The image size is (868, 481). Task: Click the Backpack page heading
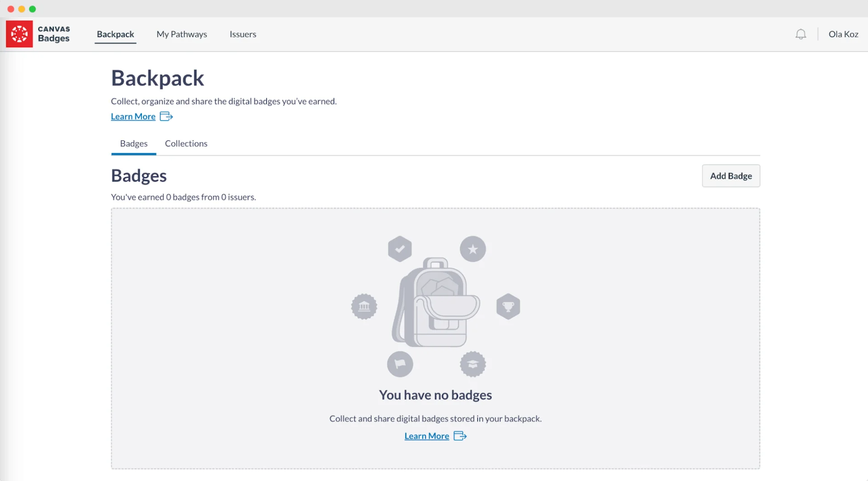point(158,78)
